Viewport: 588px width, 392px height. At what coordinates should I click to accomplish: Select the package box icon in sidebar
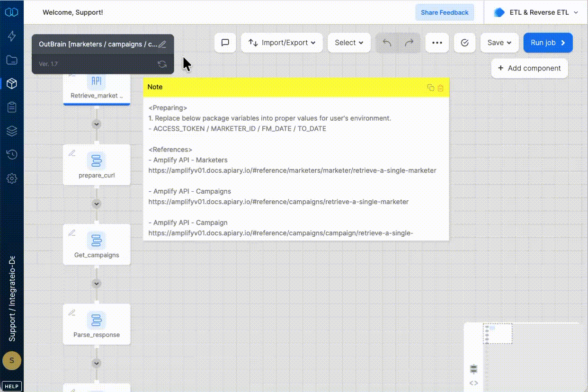(x=12, y=83)
